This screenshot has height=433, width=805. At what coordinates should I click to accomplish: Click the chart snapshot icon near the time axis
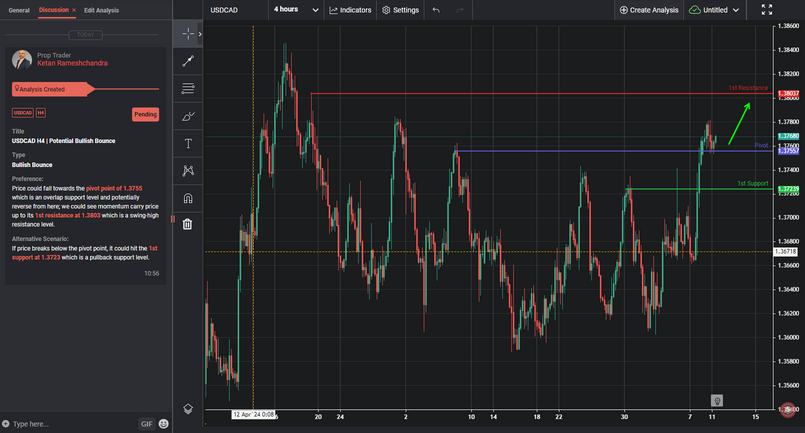pyautogui.click(x=717, y=401)
